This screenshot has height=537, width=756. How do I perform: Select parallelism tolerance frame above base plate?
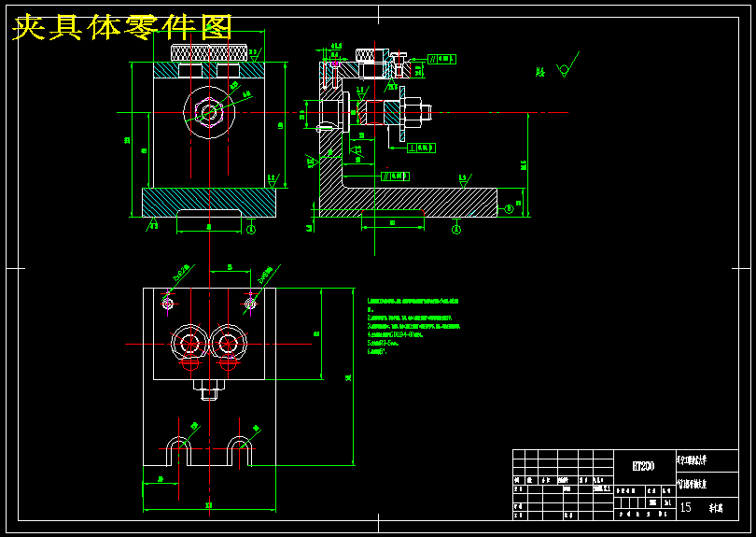coord(395,177)
